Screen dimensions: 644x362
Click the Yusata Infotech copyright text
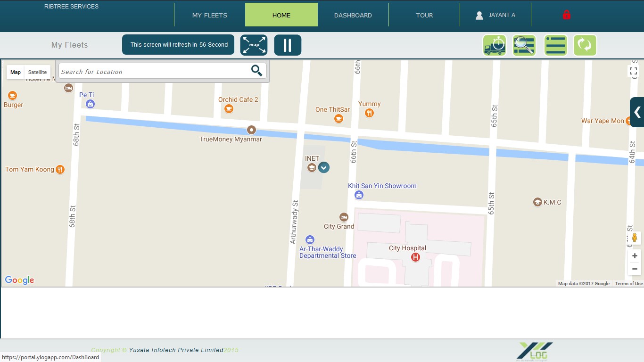pos(165,350)
